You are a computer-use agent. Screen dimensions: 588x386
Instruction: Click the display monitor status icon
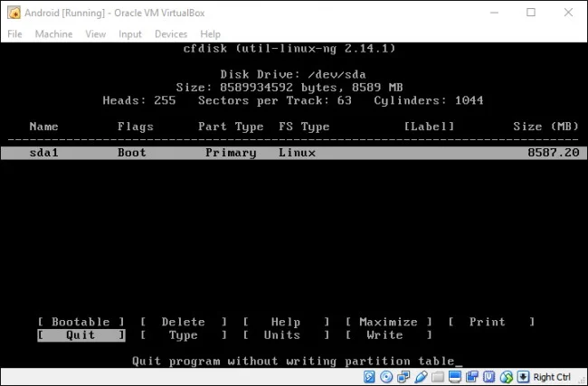click(455, 377)
